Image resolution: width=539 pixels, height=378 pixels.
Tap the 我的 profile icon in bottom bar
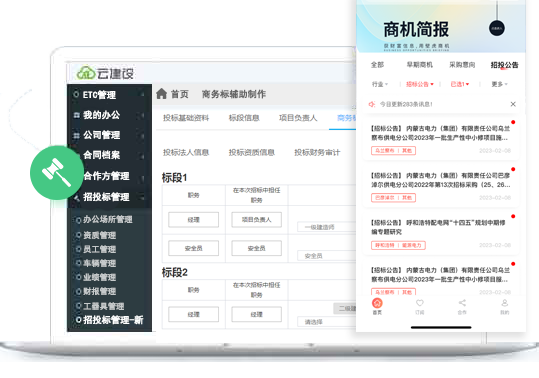click(504, 303)
